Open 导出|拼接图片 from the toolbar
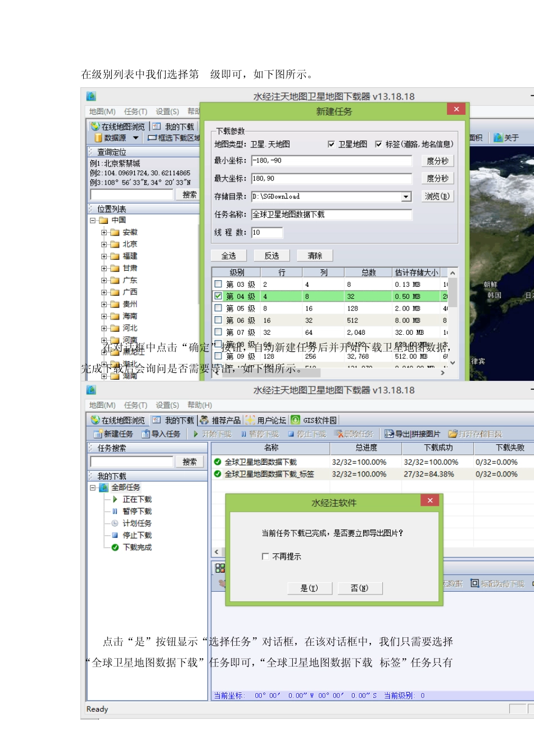Image resolution: width=534 pixels, height=756 pixels. pos(389,434)
